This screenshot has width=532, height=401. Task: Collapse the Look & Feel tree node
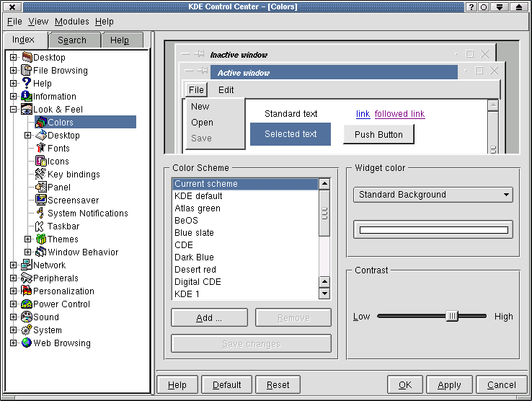[x=13, y=110]
